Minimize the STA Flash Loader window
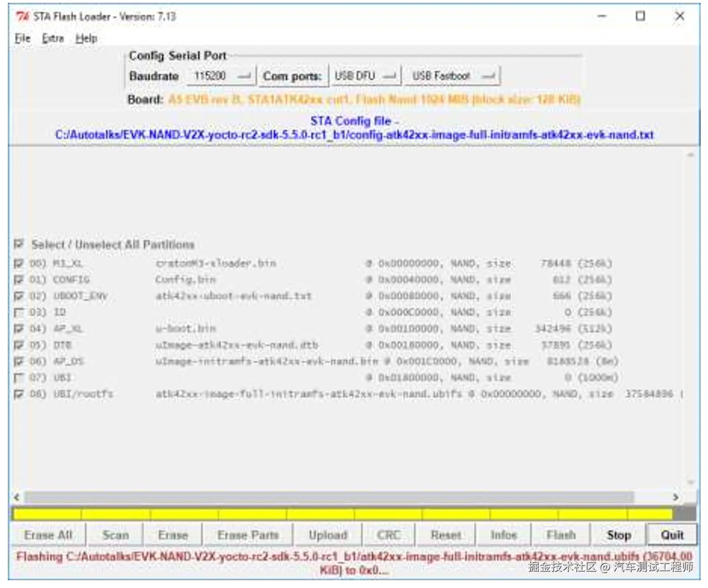 click(x=602, y=16)
